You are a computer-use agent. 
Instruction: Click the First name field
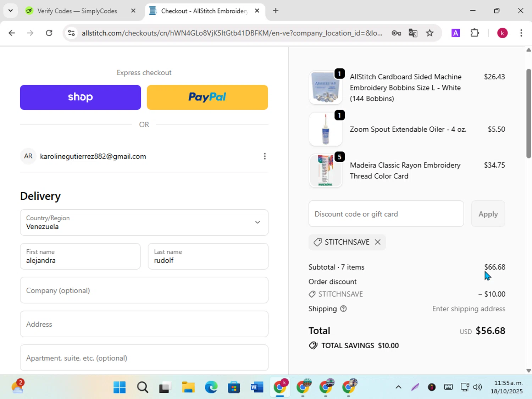click(x=80, y=256)
